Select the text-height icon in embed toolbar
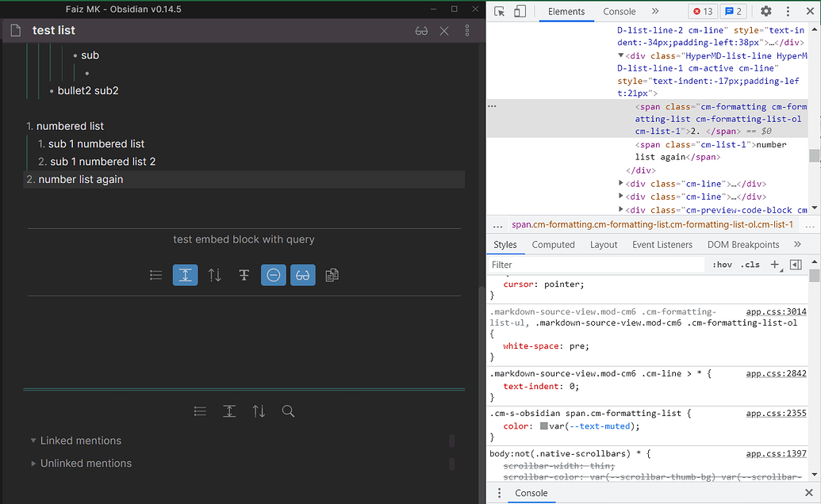Viewport: 821px width, 504px height. coord(244,274)
